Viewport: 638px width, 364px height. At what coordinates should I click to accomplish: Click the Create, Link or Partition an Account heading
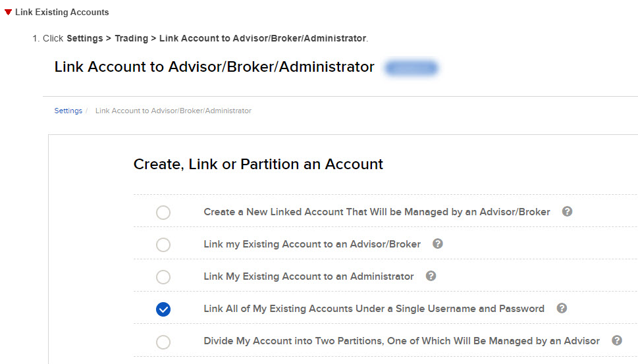click(x=258, y=164)
